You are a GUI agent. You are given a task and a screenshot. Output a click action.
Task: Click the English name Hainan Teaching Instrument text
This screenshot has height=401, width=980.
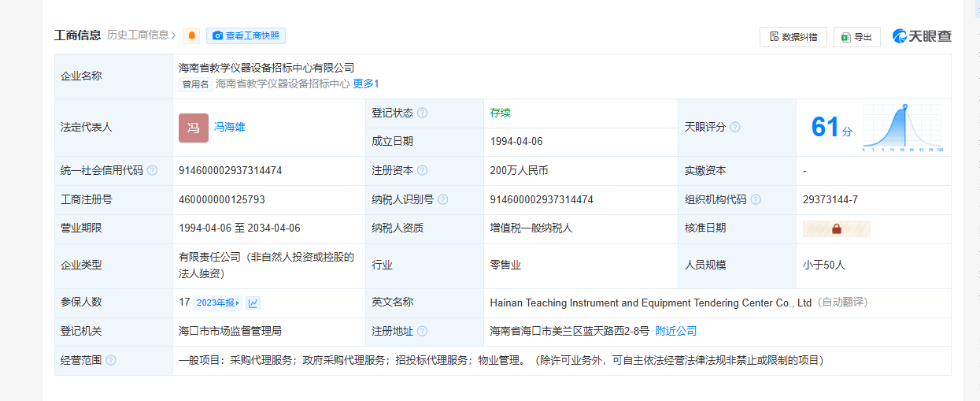tap(650, 303)
